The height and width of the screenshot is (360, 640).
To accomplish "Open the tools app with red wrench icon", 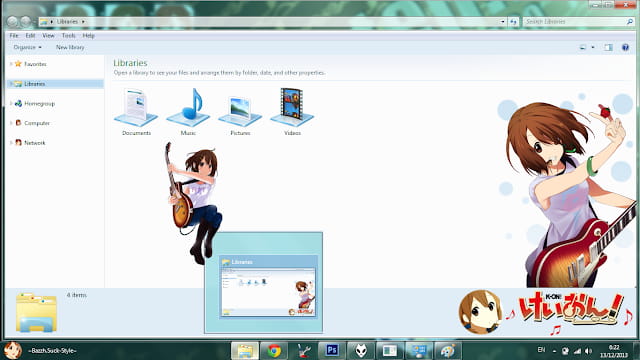I will [x=303, y=351].
